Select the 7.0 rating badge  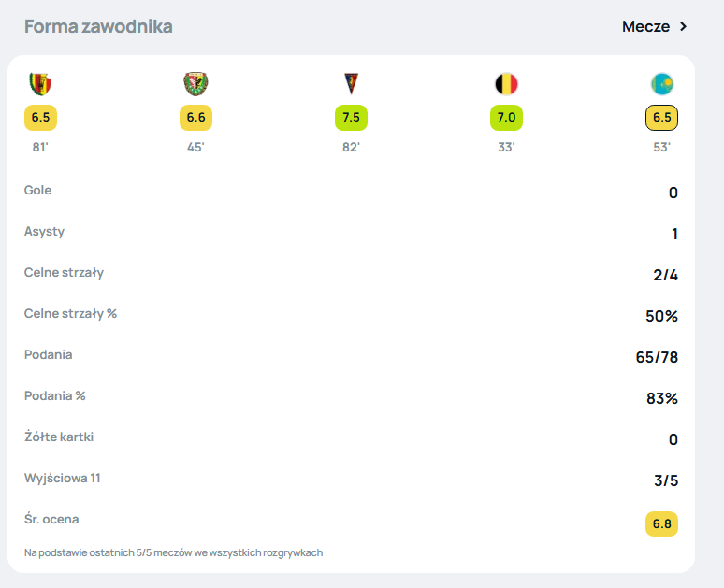pos(506,118)
